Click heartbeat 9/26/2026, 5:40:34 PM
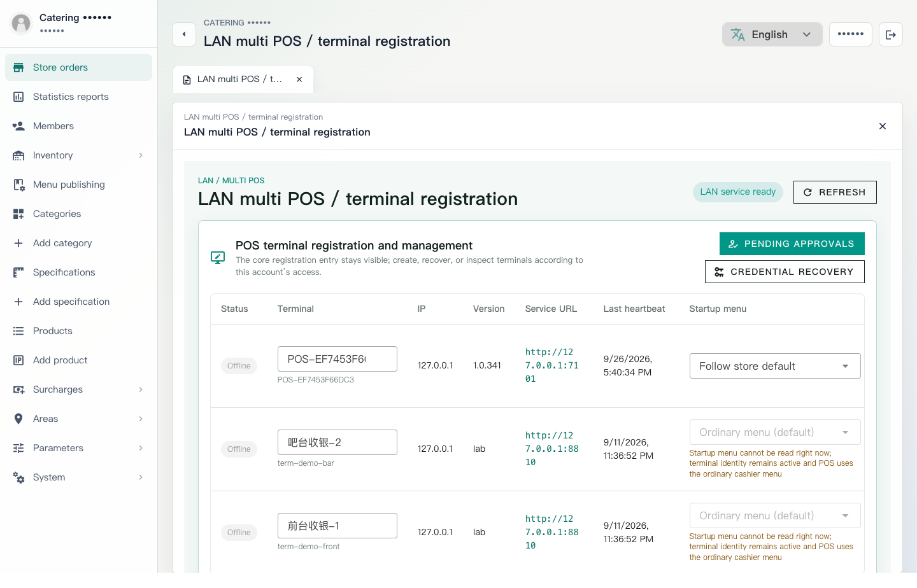Screen dimensions: 917x588 (628, 365)
